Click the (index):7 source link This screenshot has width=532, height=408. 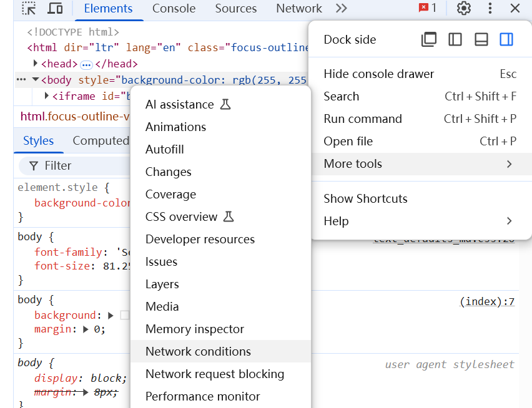(x=487, y=301)
